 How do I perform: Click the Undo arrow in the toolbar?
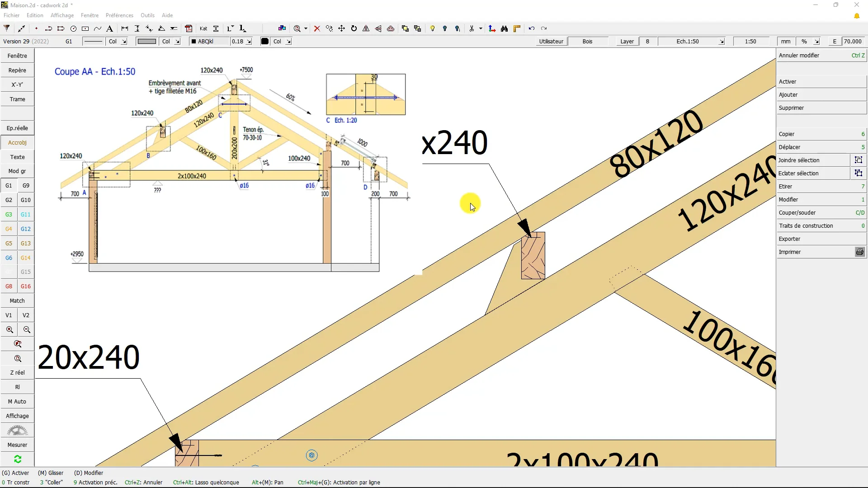pos(532,28)
